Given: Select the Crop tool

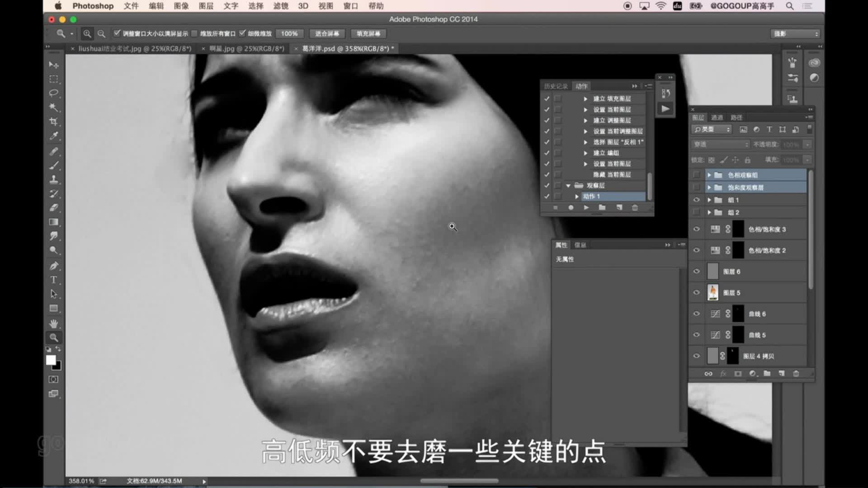Looking at the screenshot, I should [x=54, y=122].
